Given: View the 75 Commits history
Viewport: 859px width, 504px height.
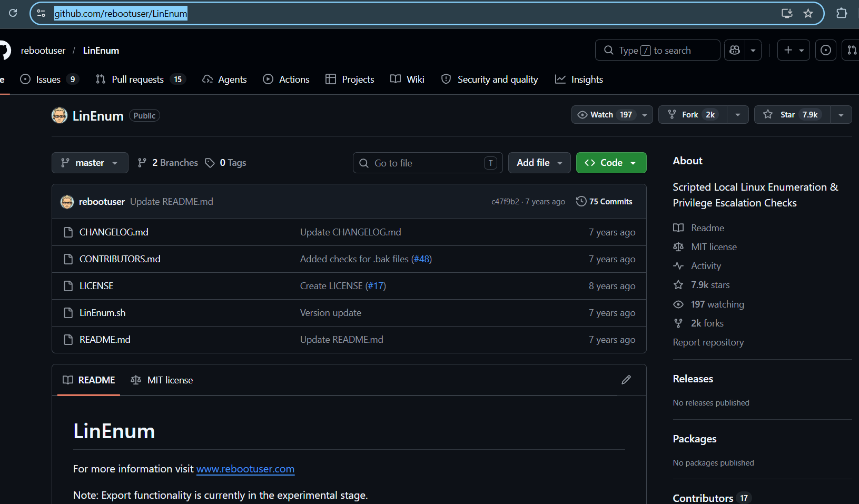Looking at the screenshot, I should [604, 202].
